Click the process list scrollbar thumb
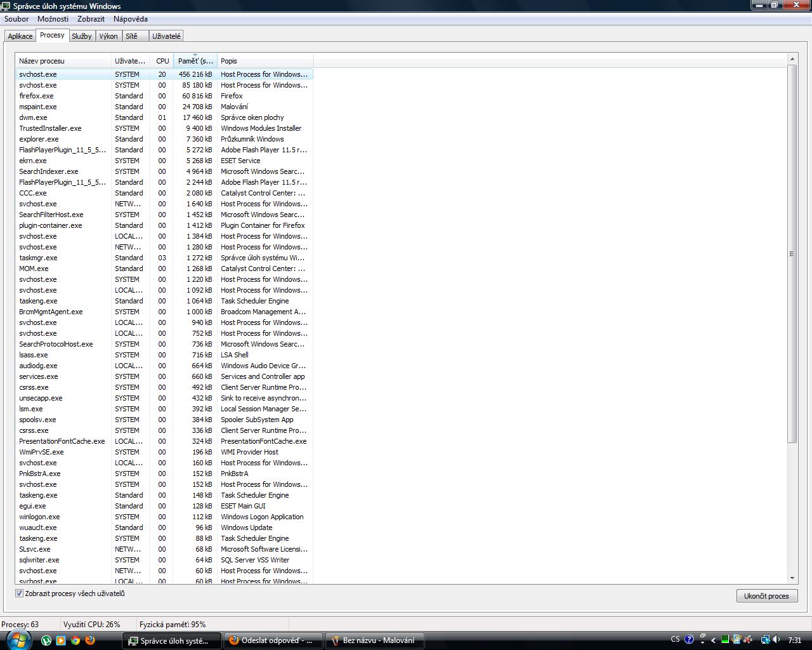The image size is (812, 650). coord(792,253)
